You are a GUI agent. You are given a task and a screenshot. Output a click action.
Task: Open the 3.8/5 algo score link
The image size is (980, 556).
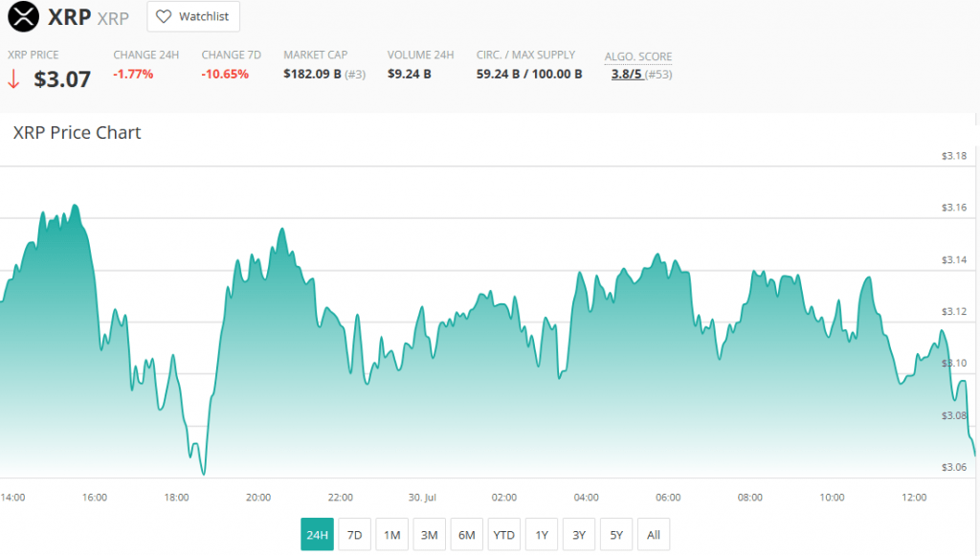point(629,75)
